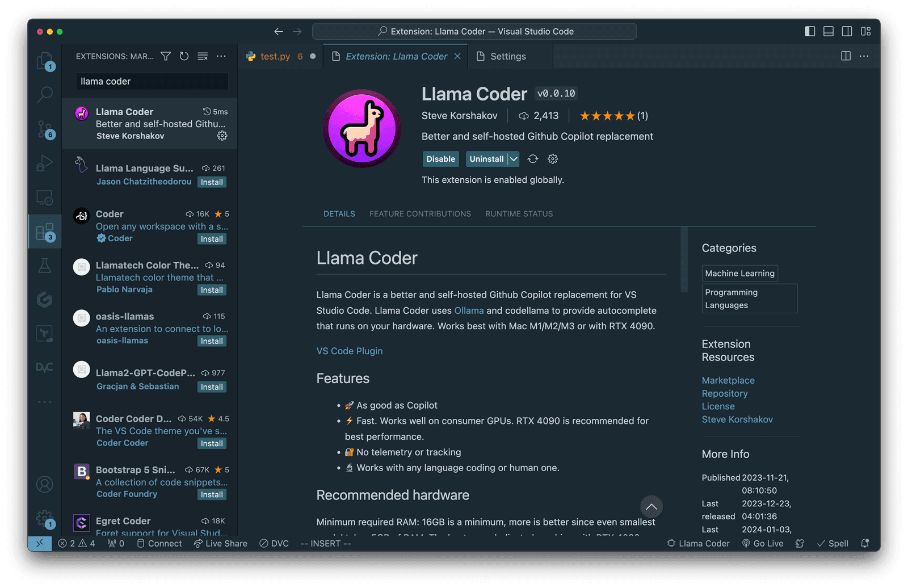
Task: Open the Feature Contributions tab
Action: (x=420, y=214)
